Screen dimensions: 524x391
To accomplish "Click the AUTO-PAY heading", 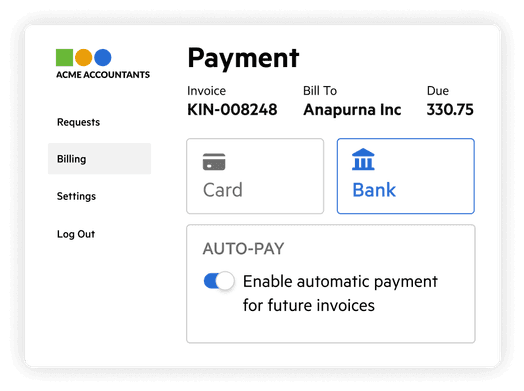I will [243, 249].
